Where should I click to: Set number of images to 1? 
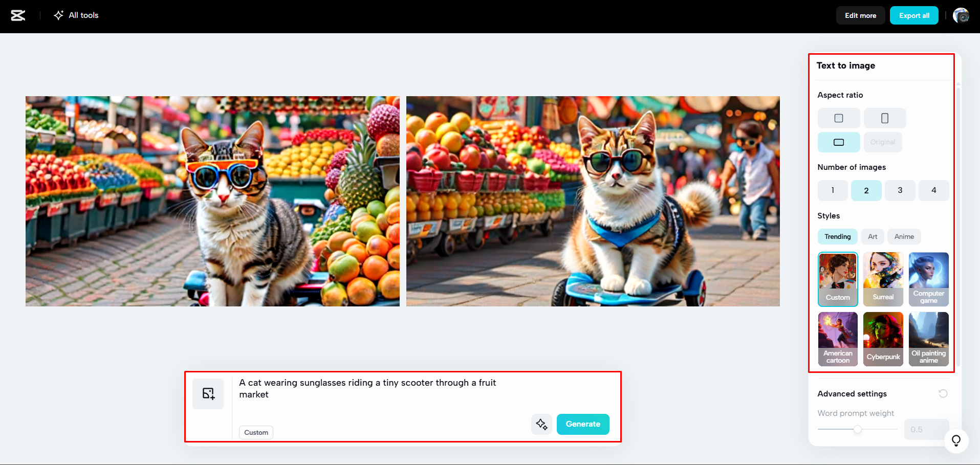pyautogui.click(x=832, y=190)
